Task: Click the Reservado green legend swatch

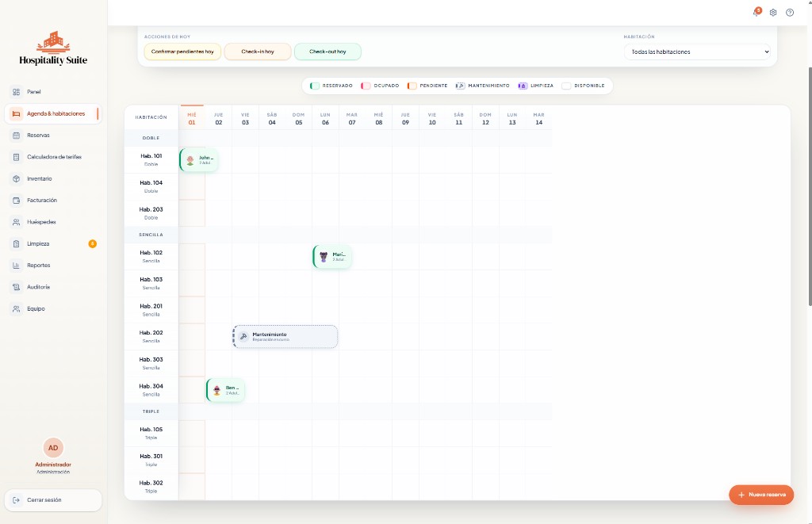Action: [x=314, y=86]
